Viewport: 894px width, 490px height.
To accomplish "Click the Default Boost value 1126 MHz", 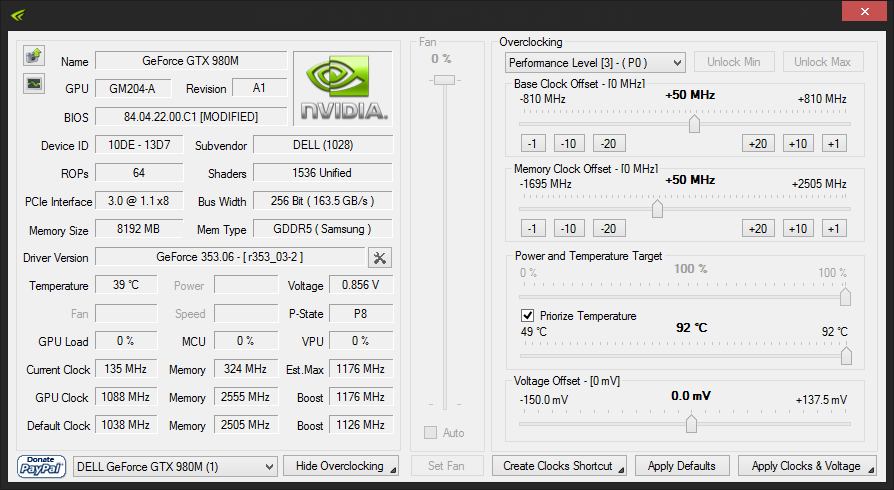I will 361,425.
